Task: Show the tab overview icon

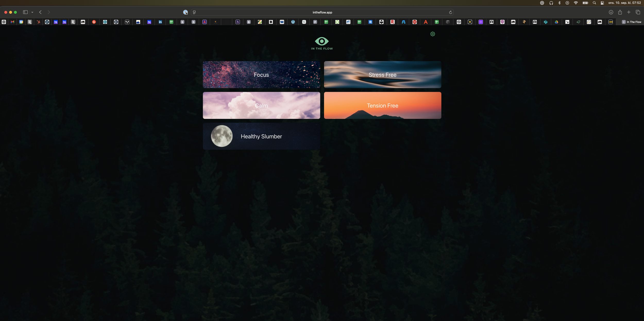Action: click(x=638, y=12)
